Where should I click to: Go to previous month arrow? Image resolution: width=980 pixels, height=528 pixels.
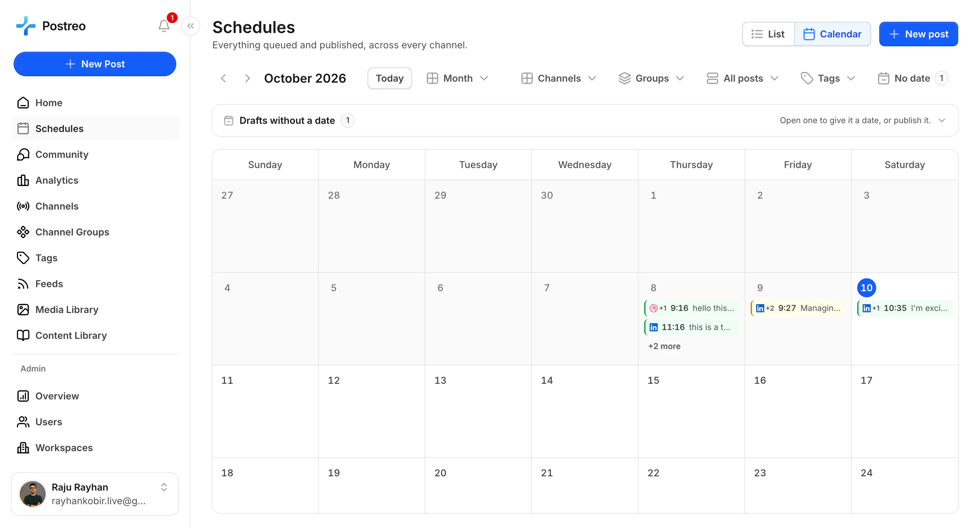(224, 78)
